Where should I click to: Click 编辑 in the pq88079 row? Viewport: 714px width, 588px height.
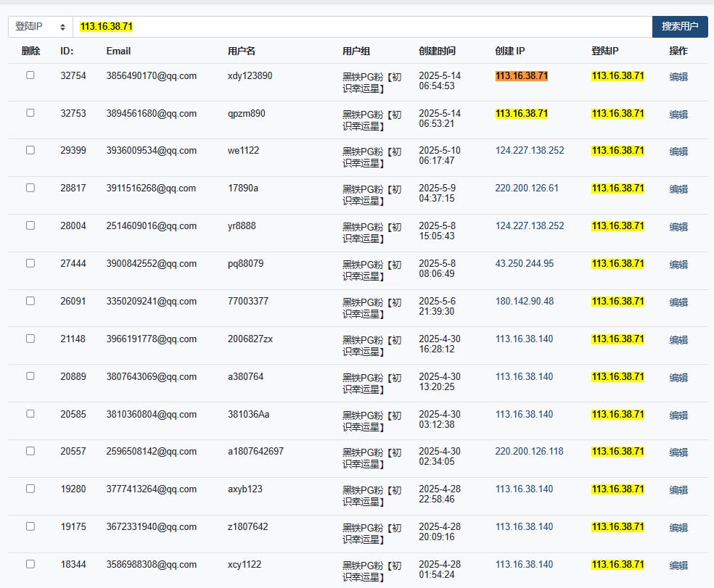(678, 265)
